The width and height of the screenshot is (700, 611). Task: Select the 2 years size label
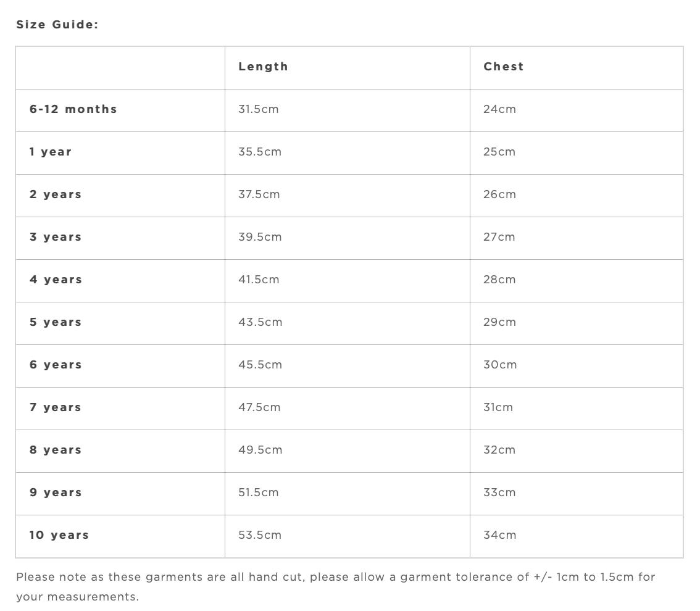(56, 194)
